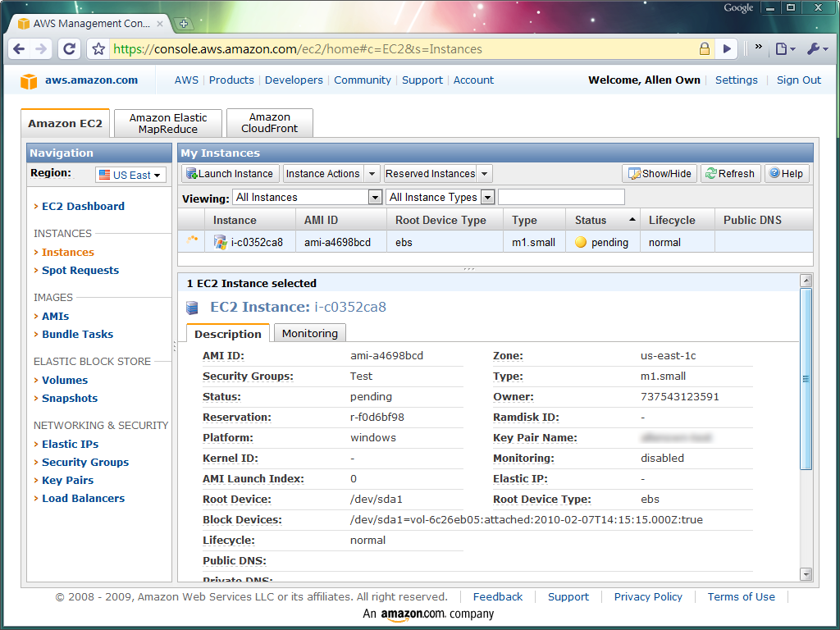Screen dimensions: 840x630
Task: Open the All Instance Types dropdown
Action: pyautogui.click(x=440, y=197)
